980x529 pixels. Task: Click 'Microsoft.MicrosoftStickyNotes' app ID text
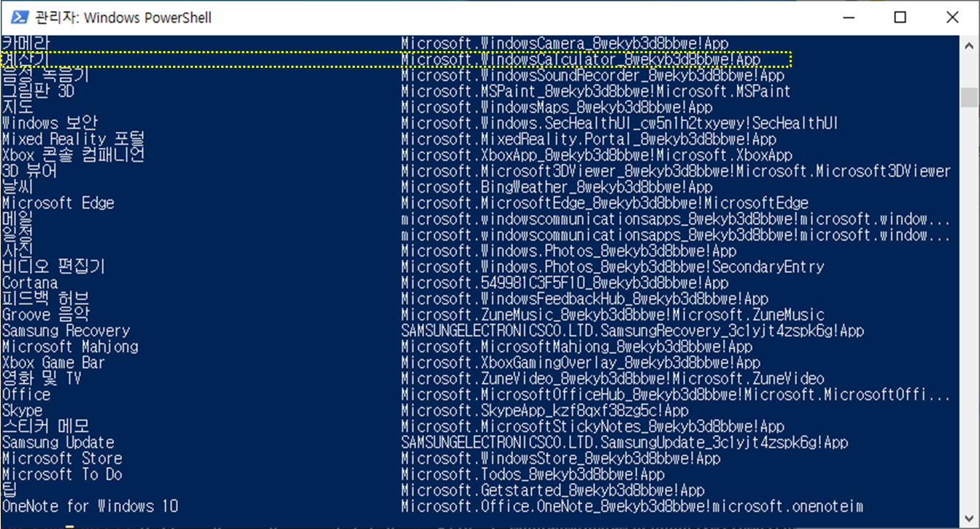tap(593, 427)
